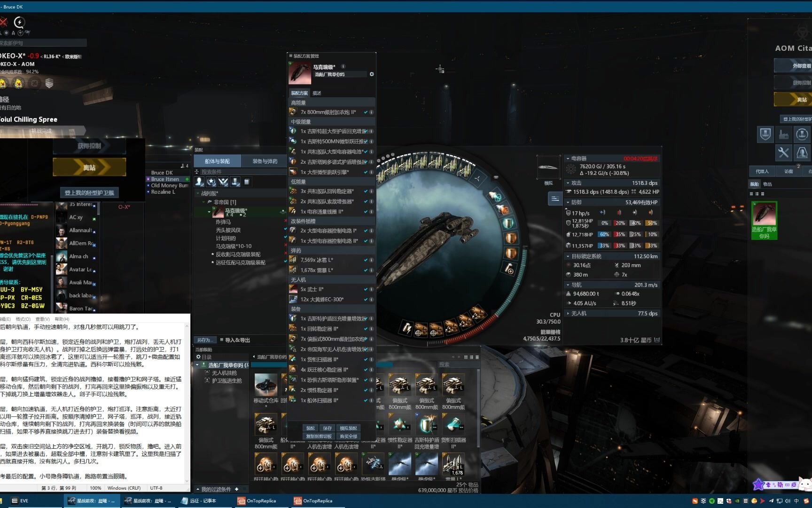Open the insurance shield station service
Image resolution: width=812 pixels, height=508 pixels.
click(x=765, y=135)
